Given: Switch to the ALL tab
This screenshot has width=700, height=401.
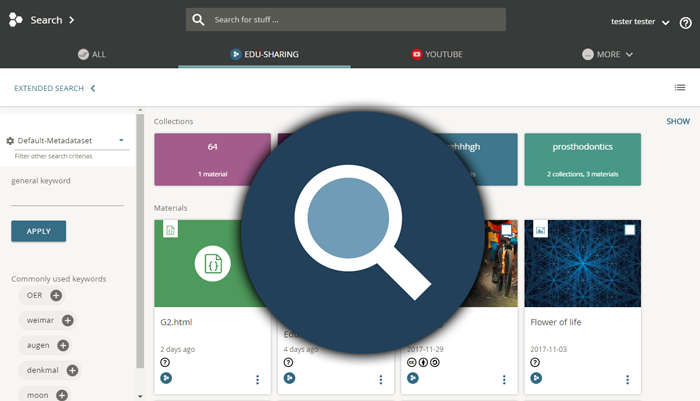Looking at the screenshot, I should tap(91, 54).
